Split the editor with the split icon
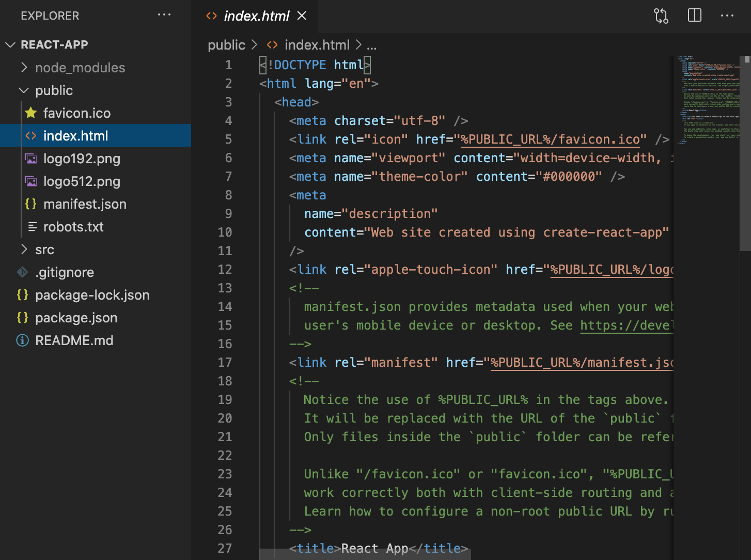751x560 pixels. 695,15
